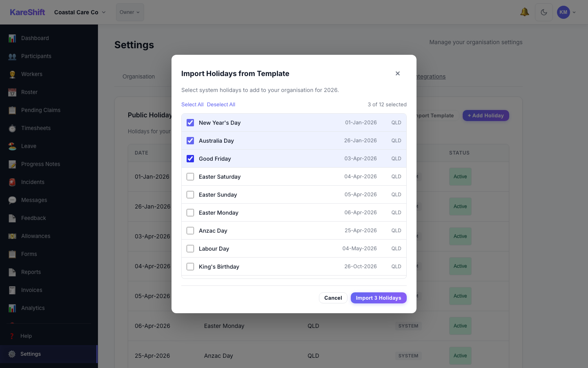The height and width of the screenshot is (368, 588).
Task: Click the Settings gear icon in sidebar
Action: pos(12,354)
